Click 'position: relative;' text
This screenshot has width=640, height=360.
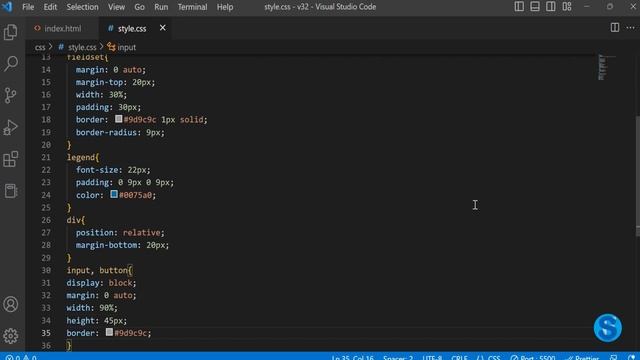[x=120, y=233]
